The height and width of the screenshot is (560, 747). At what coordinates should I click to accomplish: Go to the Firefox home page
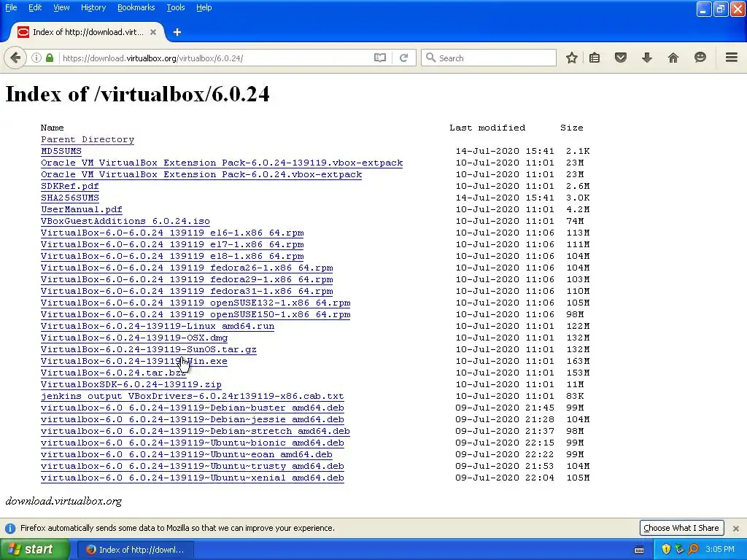tap(673, 58)
